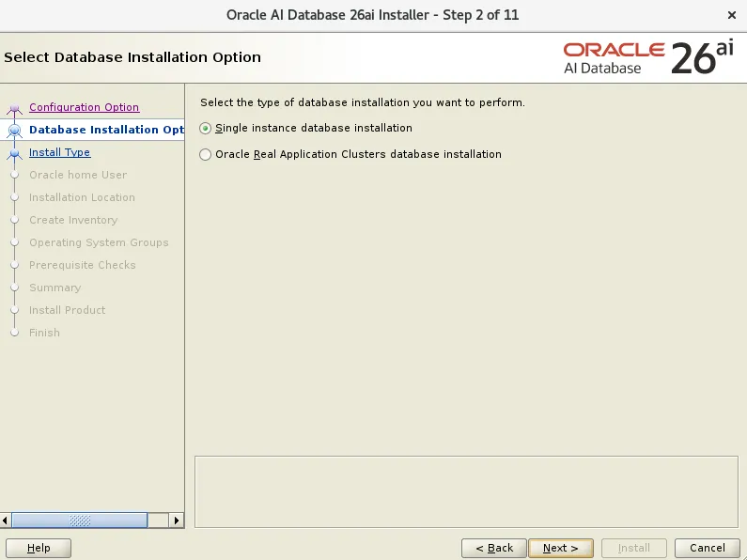Click the sidebar scrollbar left arrow
The image size is (747, 560).
coord(6,521)
